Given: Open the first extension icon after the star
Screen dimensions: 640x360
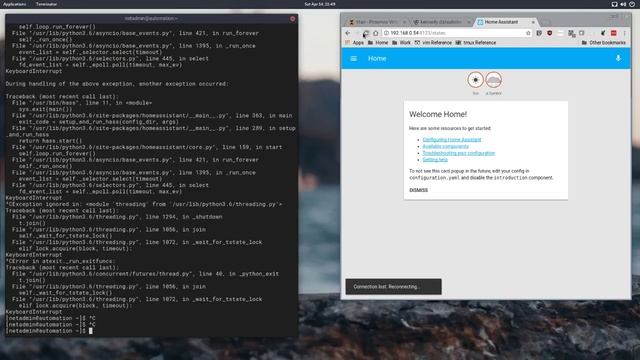Looking at the screenshot, I should coord(539,33).
